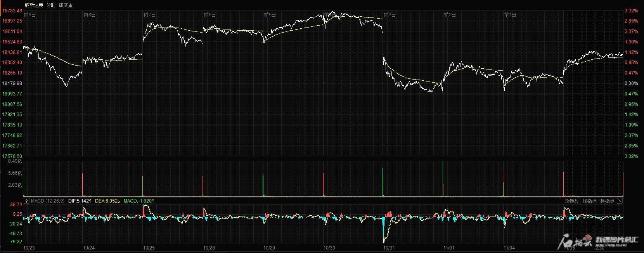Click the 前3日 day label

(x=390, y=15)
